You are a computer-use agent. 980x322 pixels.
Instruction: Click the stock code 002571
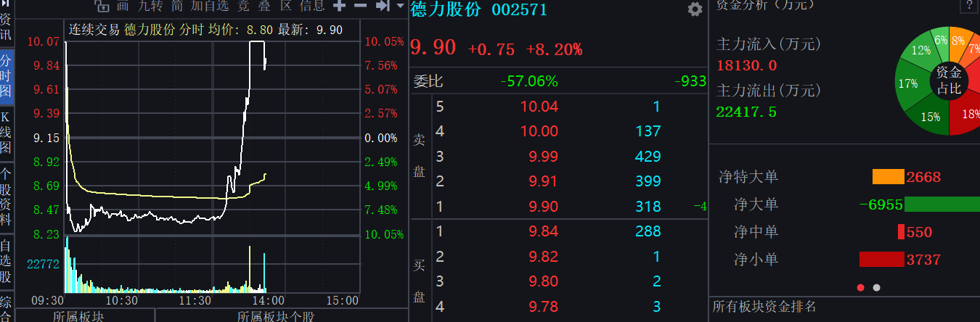coord(520,10)
